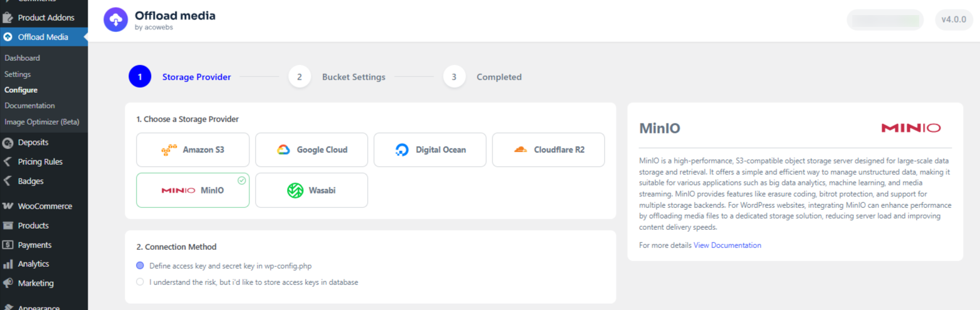
Task: Click the Cloudflare R2 logo icon
Action: [520, 150]
